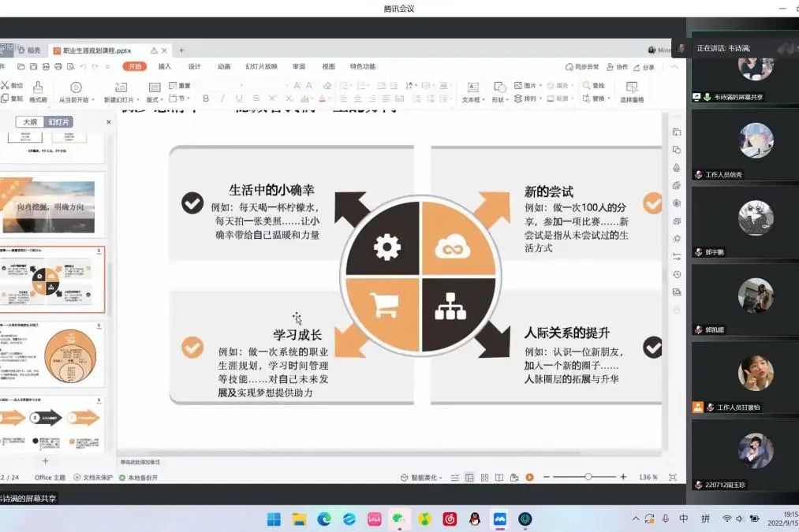
Task: Click the new slide icon
Action: coord(121,87)
